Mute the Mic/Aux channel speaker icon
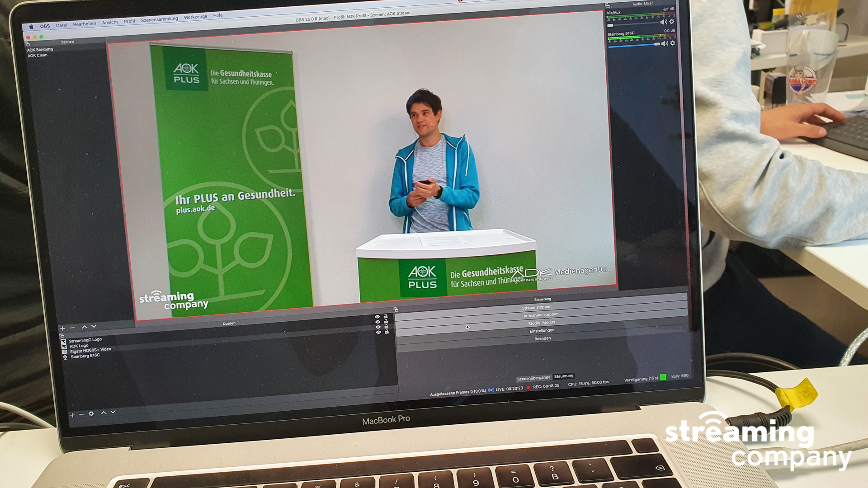Image resolution: width=868 pixels, height=488 pixels. (x=663, y=22)
